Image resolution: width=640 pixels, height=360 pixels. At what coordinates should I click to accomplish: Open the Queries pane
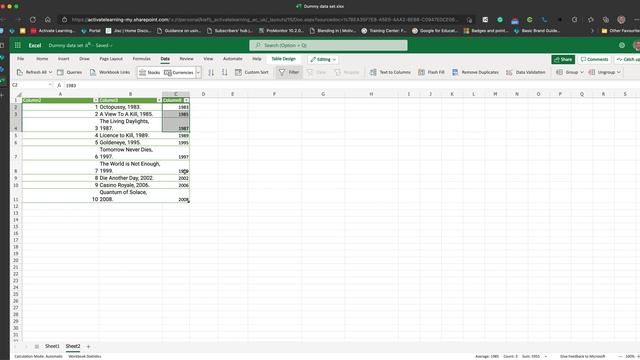[69, 72]
